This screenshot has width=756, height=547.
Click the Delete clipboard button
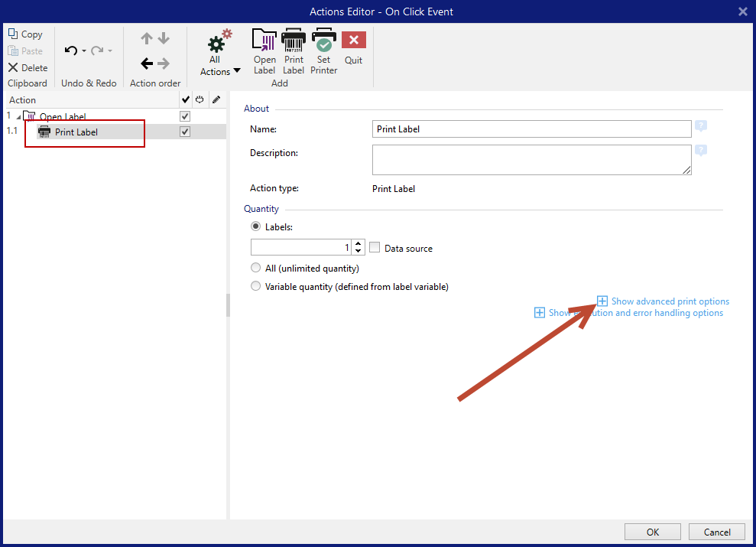[x=28, y=67]
